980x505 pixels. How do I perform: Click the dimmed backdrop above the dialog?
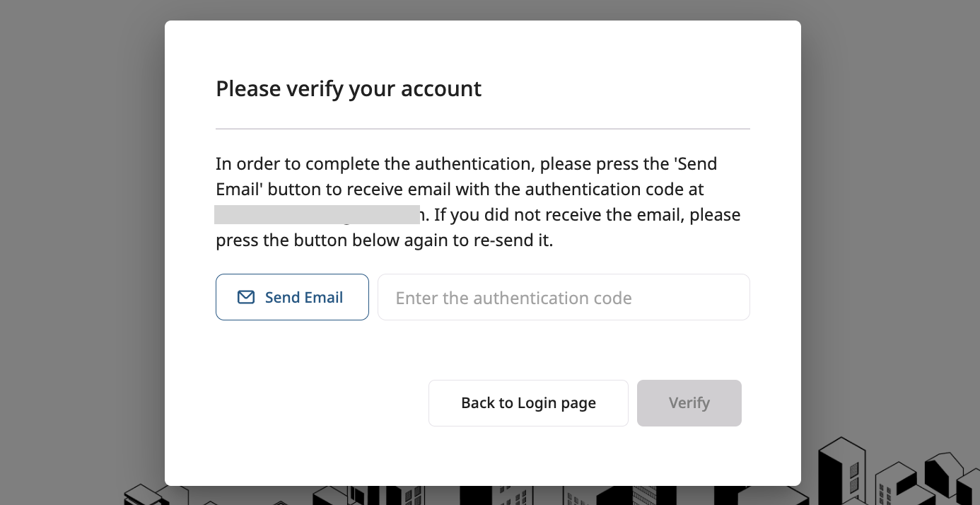[482, 10]
